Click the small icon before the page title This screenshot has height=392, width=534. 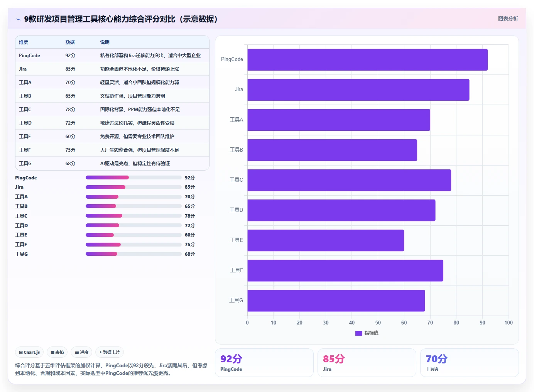coord(18,19)
